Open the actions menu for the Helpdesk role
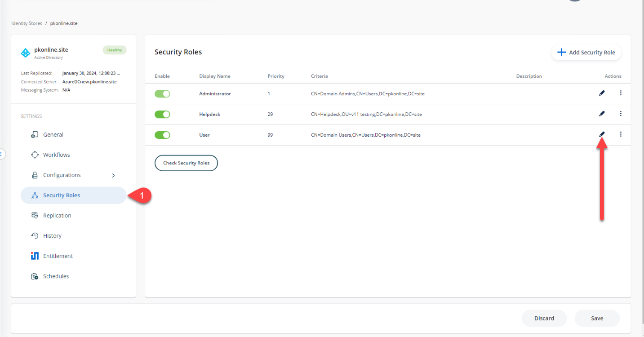This screenshot has width=644, height=337. click(x=621, y=114)
